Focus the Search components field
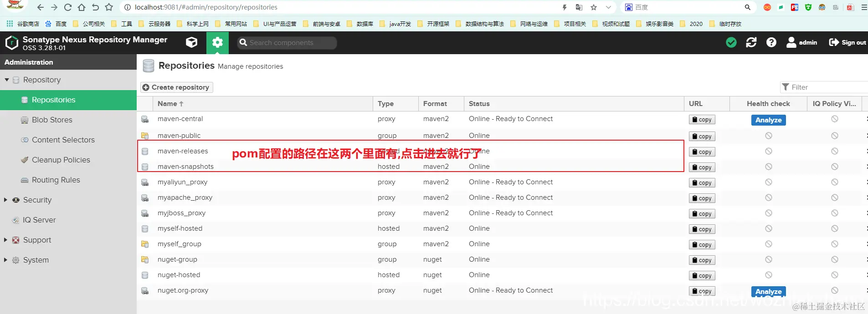The image size is (868, 314). [287, 42]
